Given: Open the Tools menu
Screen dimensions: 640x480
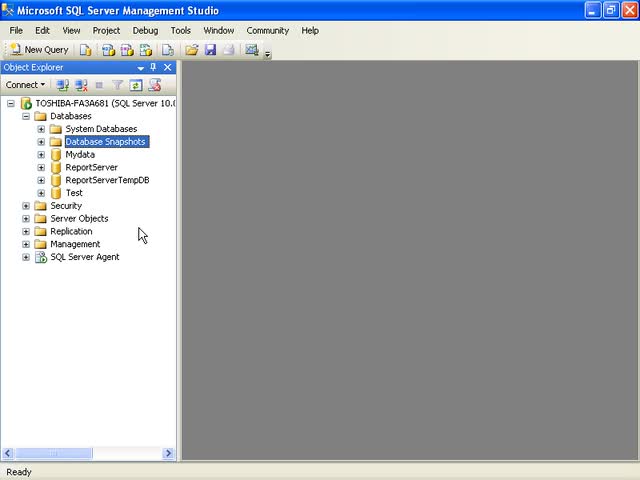Looking at the screenshot, I should click(x=180, y=31).
